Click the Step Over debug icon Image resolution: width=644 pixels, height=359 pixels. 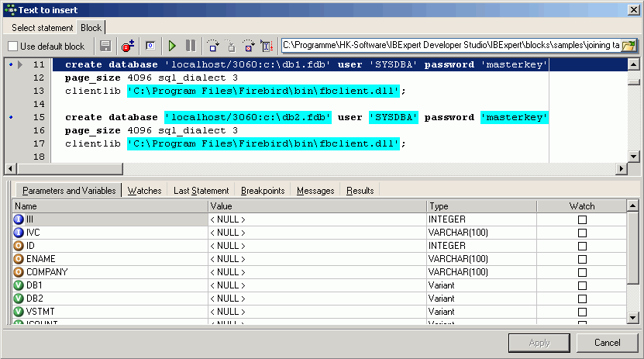pos(213,47)
